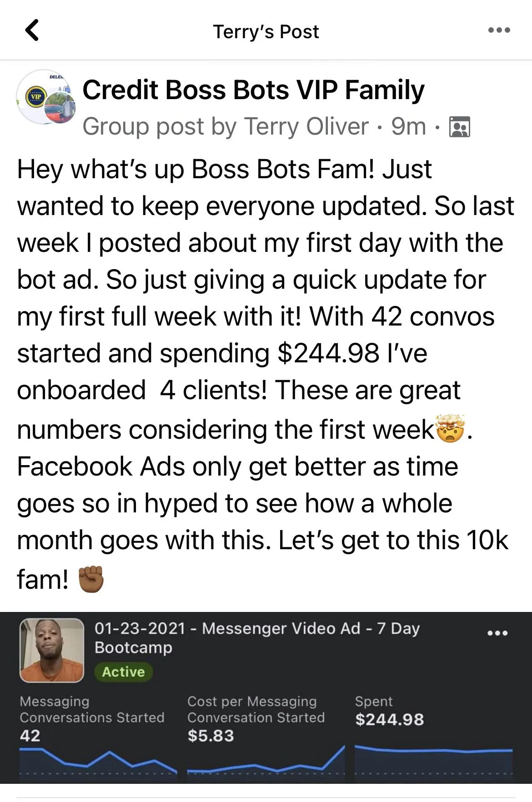Open the post options ellipsis menu

(499, 30)
